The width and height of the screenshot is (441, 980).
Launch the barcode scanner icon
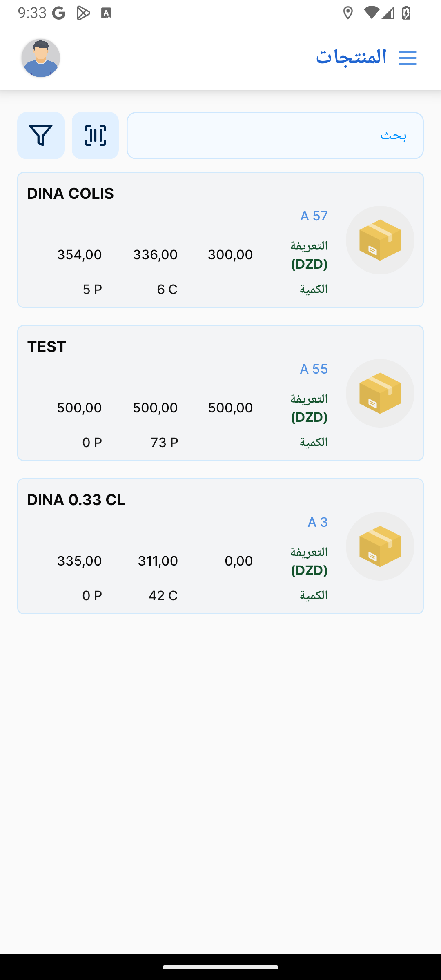click(x=95, y=136)
